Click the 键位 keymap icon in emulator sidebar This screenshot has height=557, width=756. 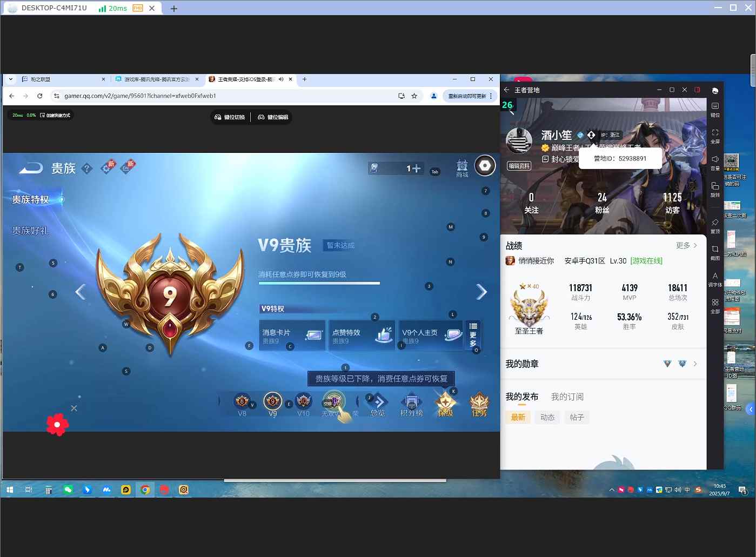coord(715,109)
